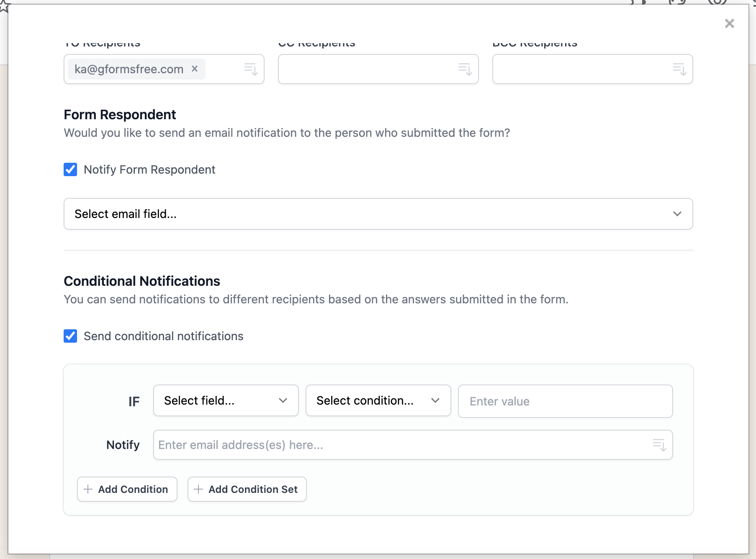Uncheck Send conditional notifications

[x=70, y=336]
